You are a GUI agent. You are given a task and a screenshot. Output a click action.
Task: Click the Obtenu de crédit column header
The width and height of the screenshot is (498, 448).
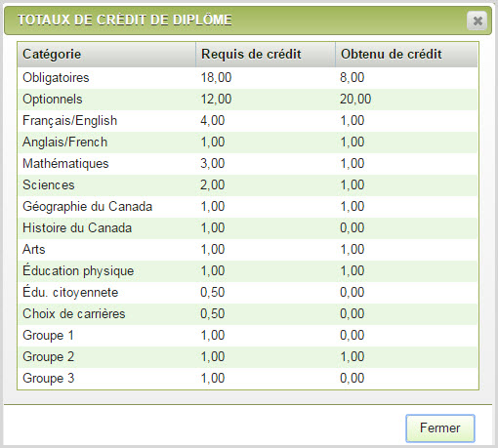click(x=406, y=55)
